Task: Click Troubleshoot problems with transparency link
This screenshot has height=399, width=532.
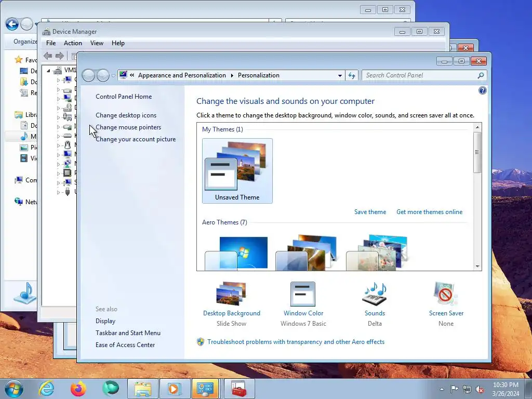Action: [x=296, y=342]
